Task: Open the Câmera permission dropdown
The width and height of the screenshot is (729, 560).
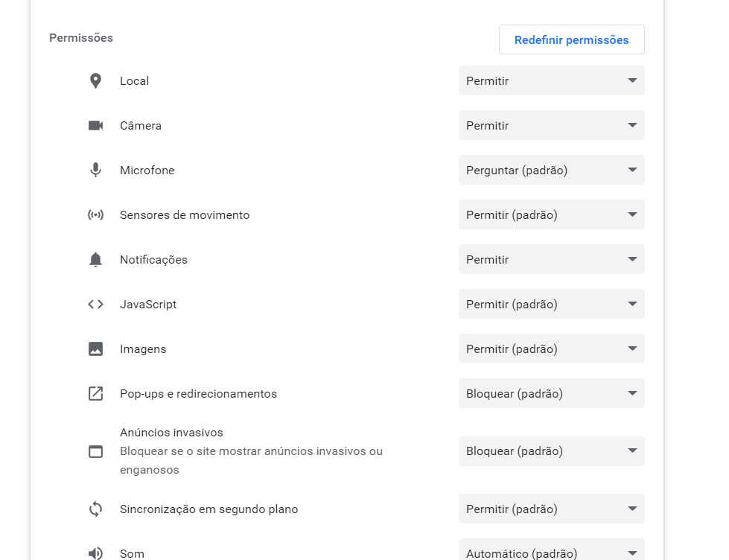Action: (x=551, y=125)
